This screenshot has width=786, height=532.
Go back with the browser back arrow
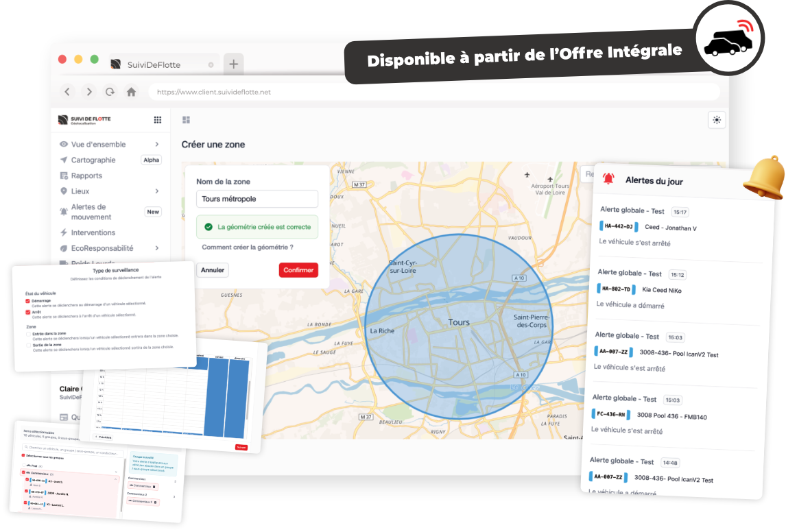pyautogui.click(x=67, y=92)
